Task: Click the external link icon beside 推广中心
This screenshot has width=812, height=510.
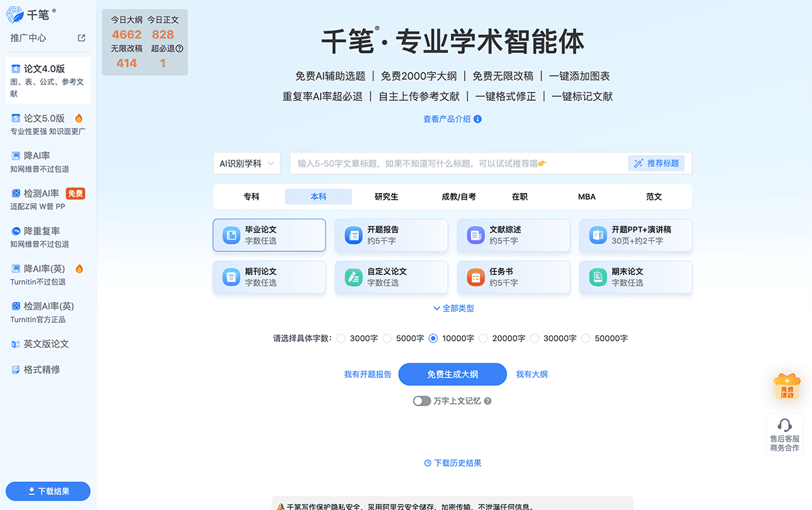Action: (x=82, y=39)
